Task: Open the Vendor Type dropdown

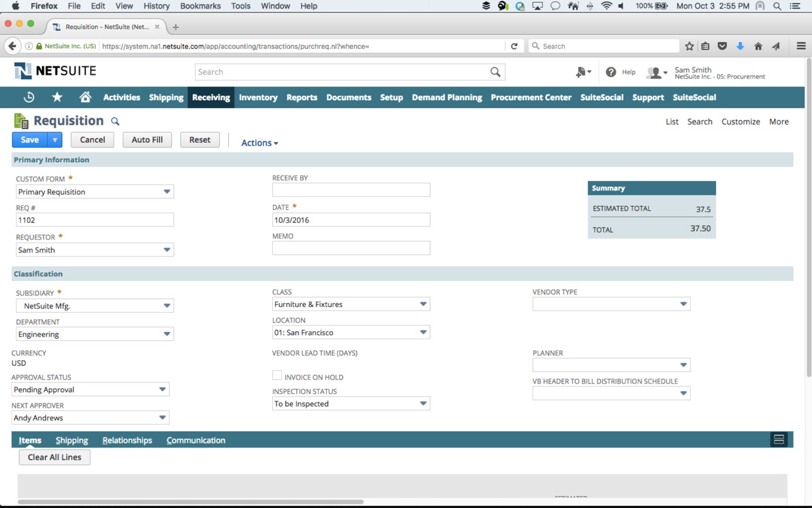Action: (x=684, y=304)
